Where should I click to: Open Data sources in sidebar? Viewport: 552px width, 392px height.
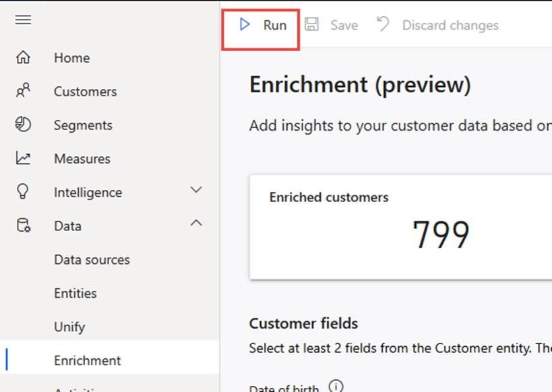[x=92, y=259]
